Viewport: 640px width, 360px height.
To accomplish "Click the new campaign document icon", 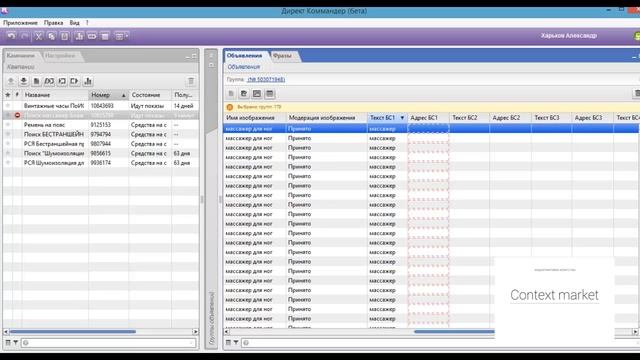I will [x=36, y=81].
